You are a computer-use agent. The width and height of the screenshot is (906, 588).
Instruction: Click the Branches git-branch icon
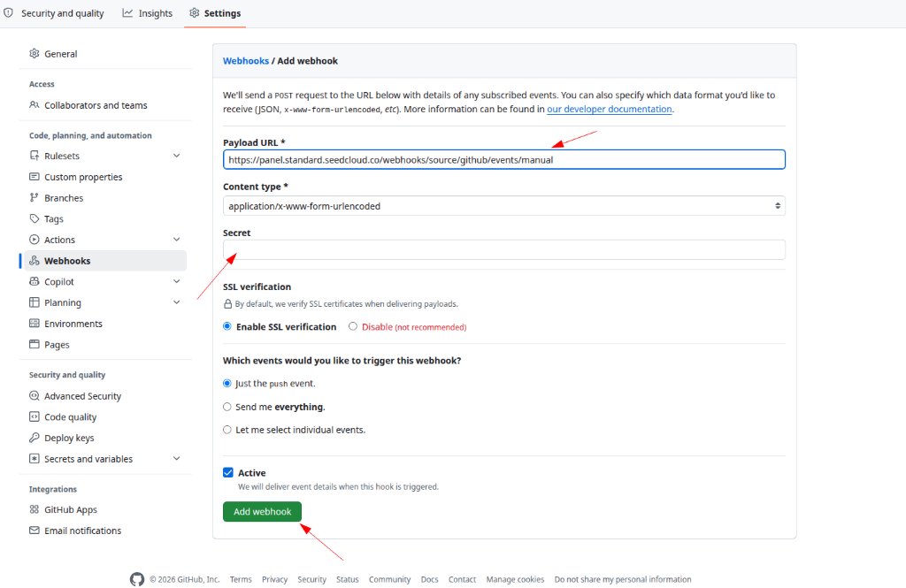pos(35,197)
